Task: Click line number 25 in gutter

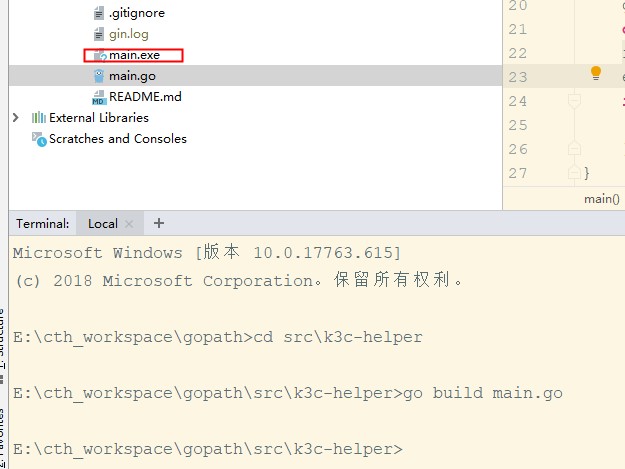Action: tap(518, 125)
